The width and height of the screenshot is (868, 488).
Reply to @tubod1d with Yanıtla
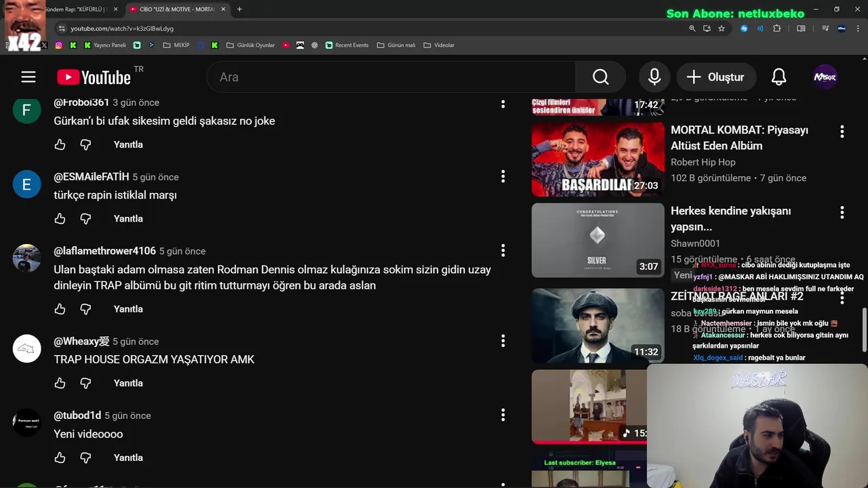[x=128, y=457]
